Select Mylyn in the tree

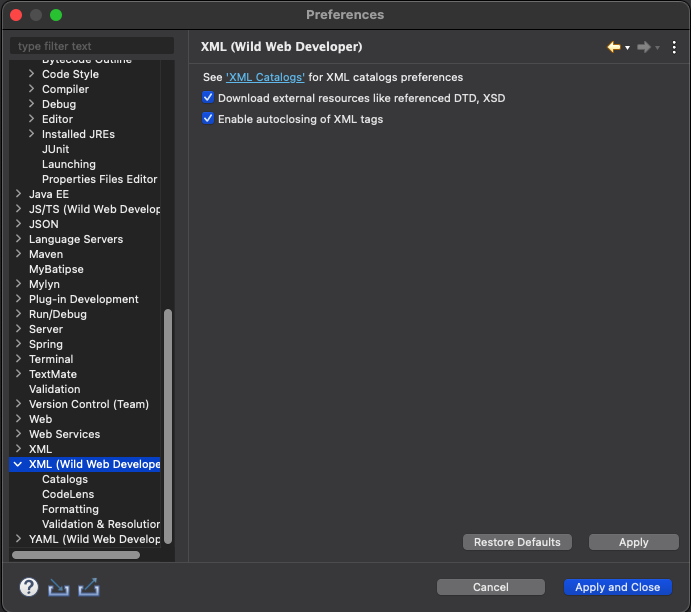click(44, 284)
